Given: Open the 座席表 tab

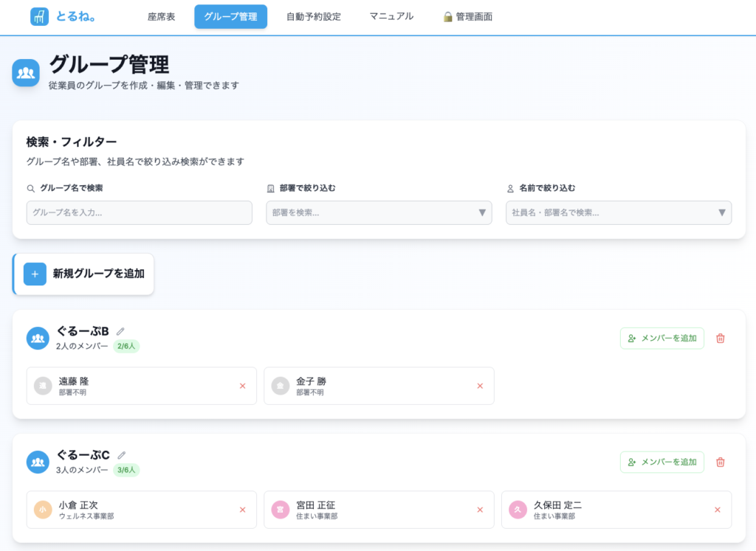Looking at the screenshot, I should [x=161, y=16].
